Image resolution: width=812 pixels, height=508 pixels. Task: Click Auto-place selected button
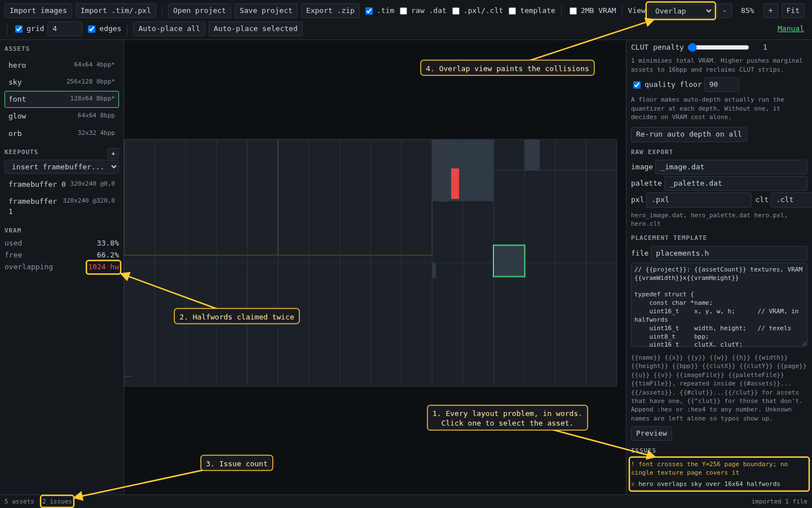coord(255,29)
